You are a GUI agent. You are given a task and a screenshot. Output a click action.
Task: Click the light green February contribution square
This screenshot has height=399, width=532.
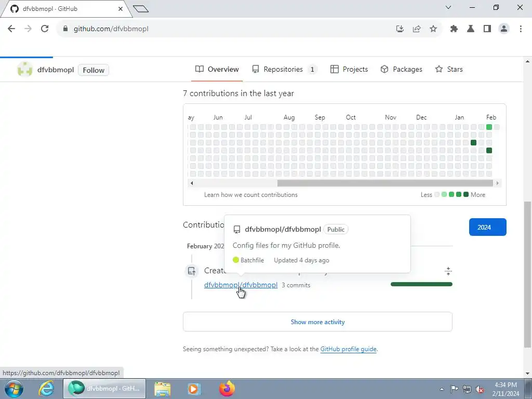click(489, 127)
